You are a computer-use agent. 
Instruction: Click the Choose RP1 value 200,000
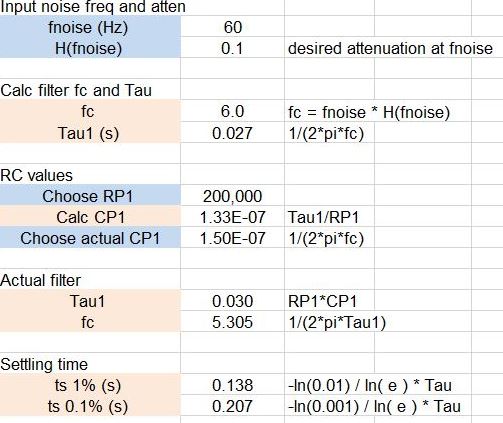[233, 196]
